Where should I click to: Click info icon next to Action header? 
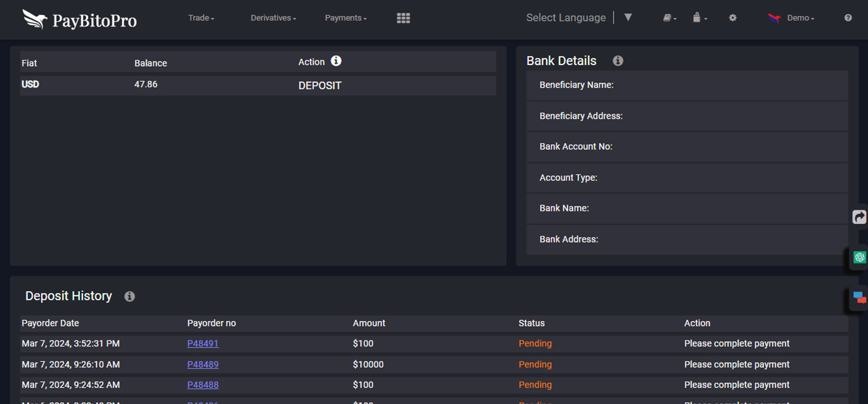(336, 61)
